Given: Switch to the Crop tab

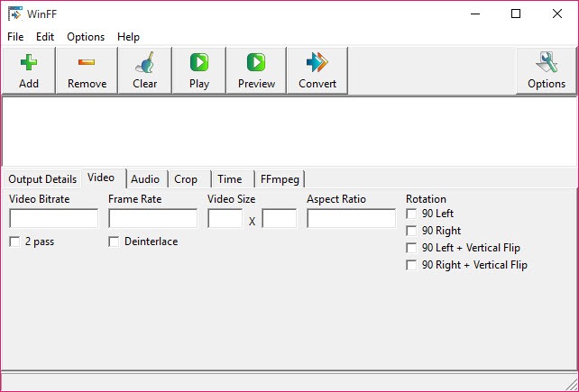Looking at the screenshot, I should click(186, 178).
